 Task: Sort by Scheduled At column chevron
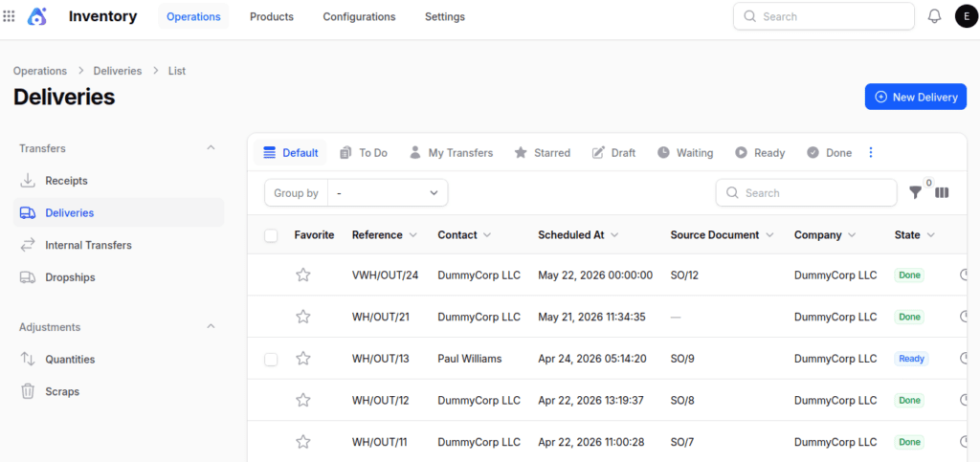coord(614,235)
